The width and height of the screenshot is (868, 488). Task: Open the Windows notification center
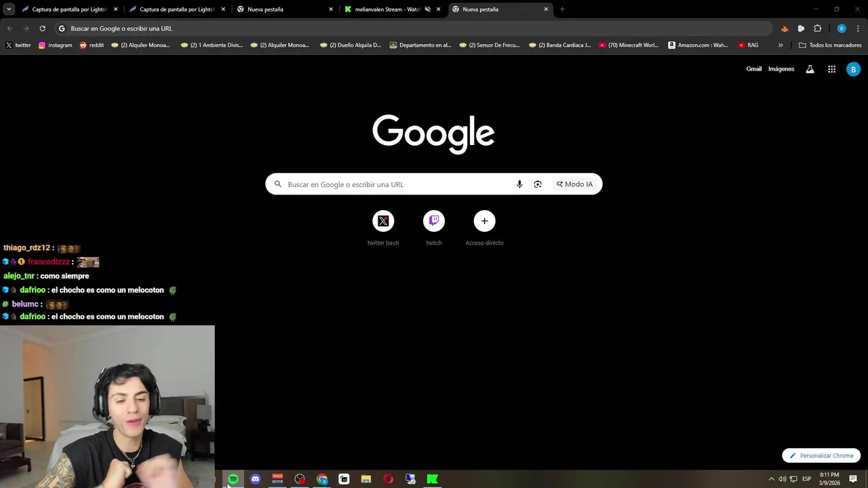point(853,479)
